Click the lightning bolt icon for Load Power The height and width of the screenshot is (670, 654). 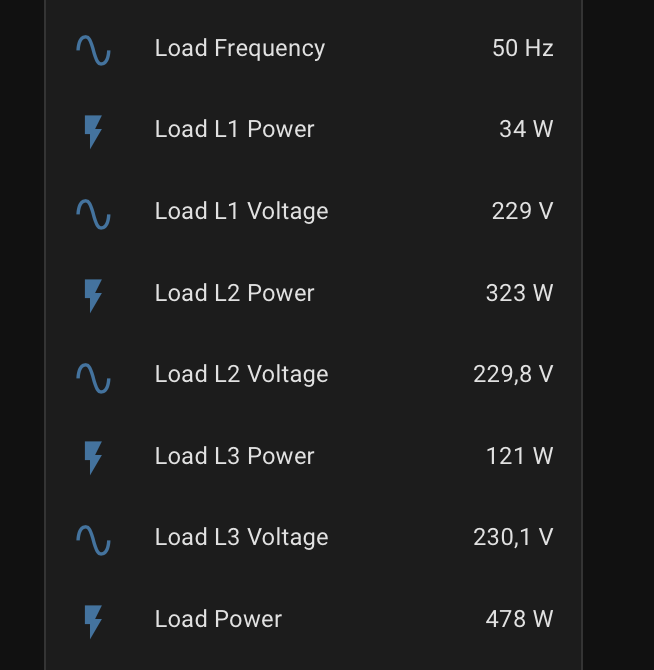(93, 621)
